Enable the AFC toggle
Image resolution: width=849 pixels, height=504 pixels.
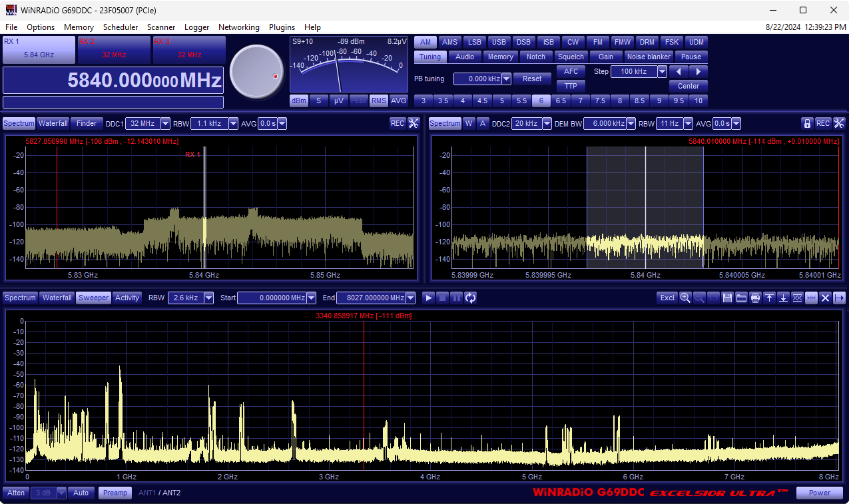pos(571,71)
